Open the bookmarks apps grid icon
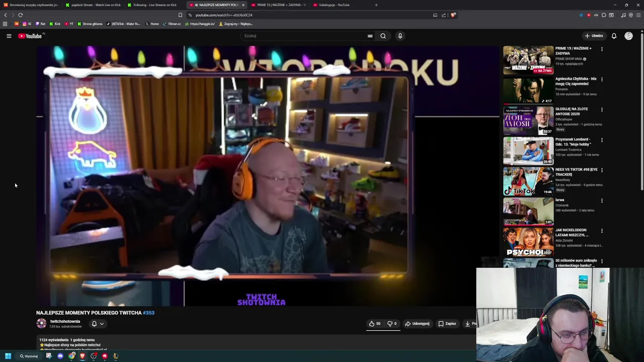644x362 pixels. pyautogui.click(x=5, y=24)
